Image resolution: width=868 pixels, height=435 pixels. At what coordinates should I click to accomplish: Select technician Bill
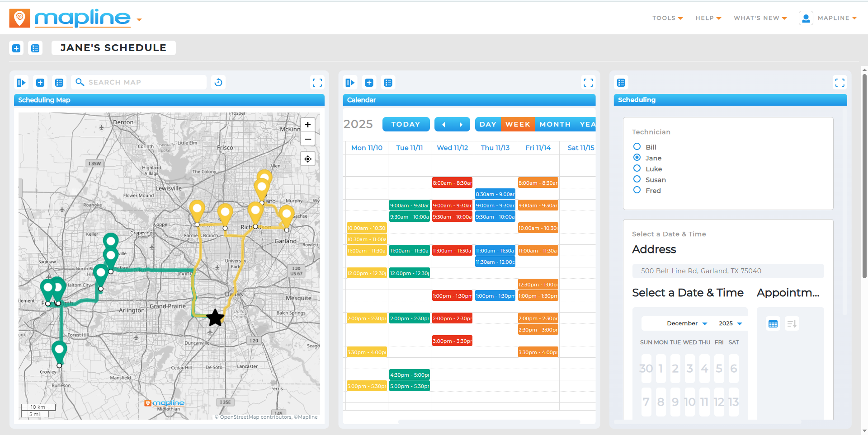(637, 146)
